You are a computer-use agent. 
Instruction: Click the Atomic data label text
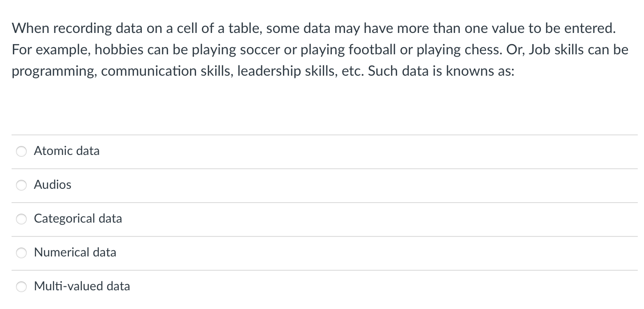pos(67,151)
